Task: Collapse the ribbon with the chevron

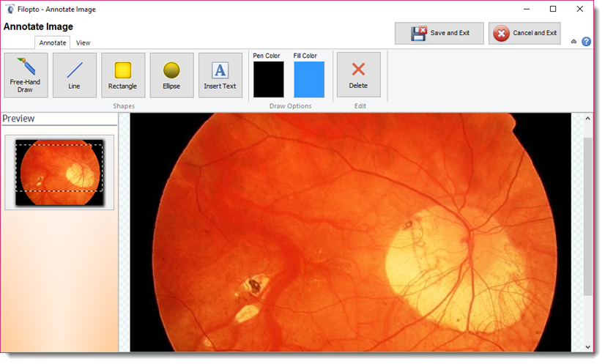Action: pos(574,42)
